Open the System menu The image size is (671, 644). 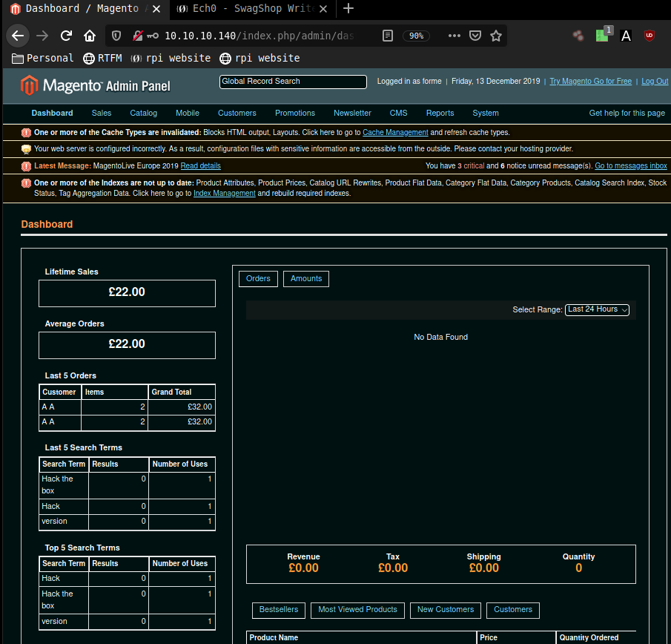486,113
